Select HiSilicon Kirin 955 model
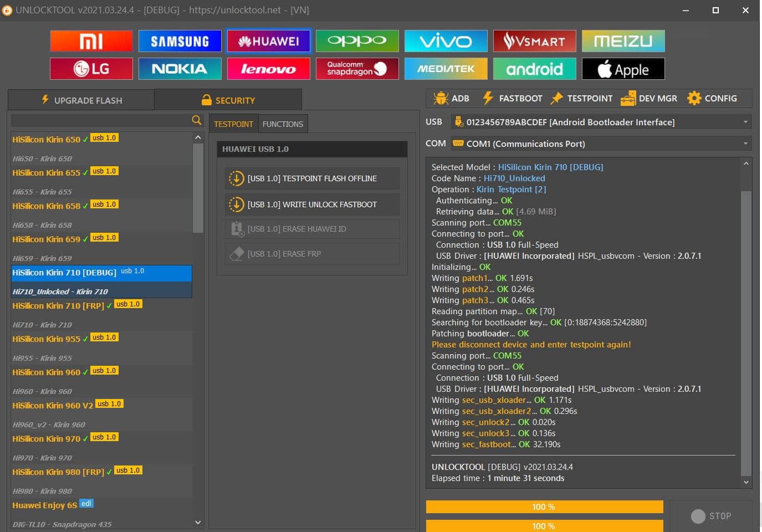Image resolution: width=762 pixels, height=532 pixels. [x=101, y=348]
